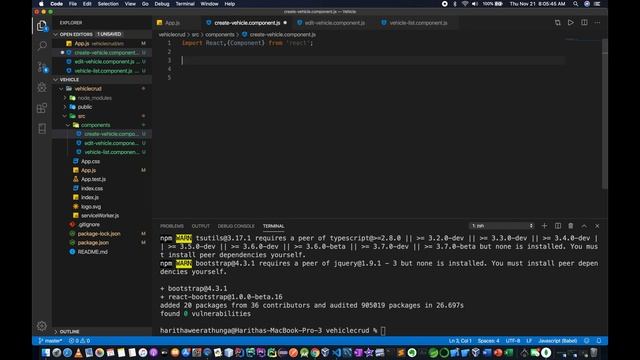Add a new terminal with plus icon
This screenshot has height=360, width=640.
point(544,226)
